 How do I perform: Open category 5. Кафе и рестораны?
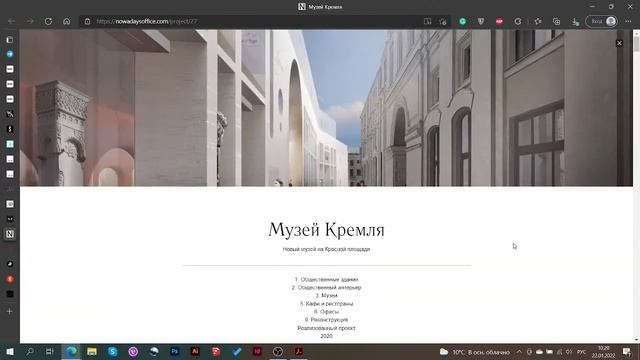click(327, 304)
